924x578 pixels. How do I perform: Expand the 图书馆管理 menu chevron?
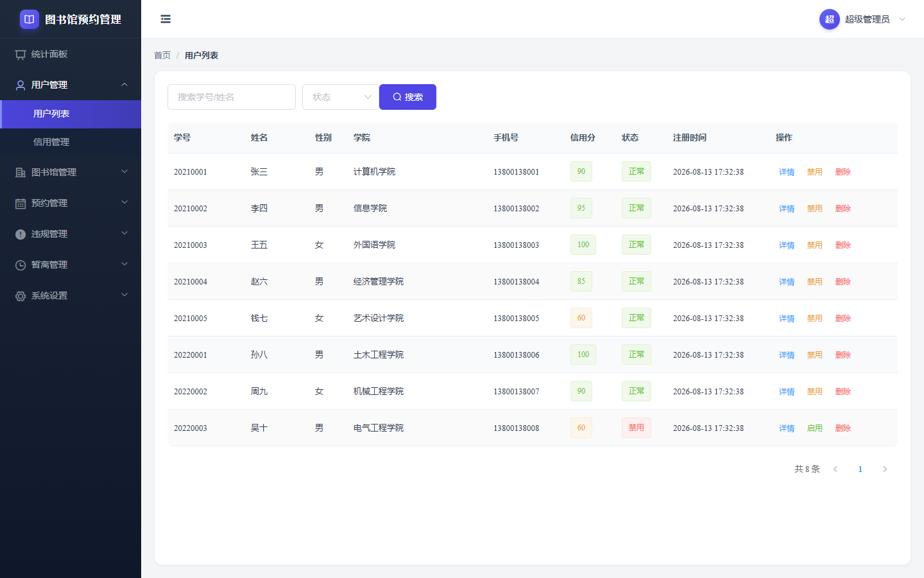pos(124,171)
